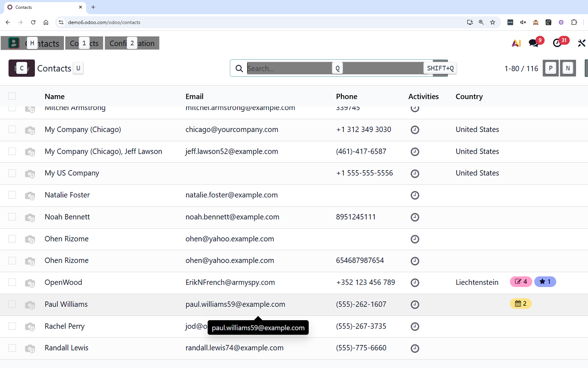Click email chicago@yourcompany.com
Viewport: 588px width, 368px height.
[232, 129]
